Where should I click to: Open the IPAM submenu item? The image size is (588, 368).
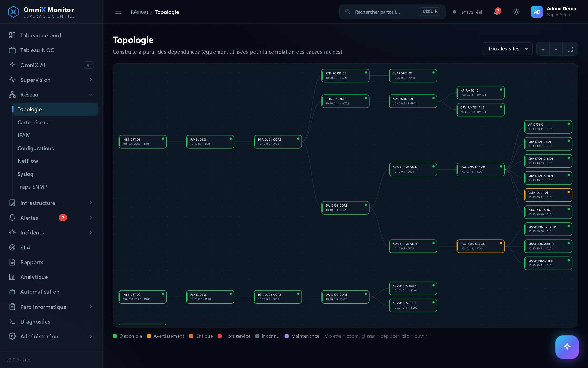tap(56, 135)
